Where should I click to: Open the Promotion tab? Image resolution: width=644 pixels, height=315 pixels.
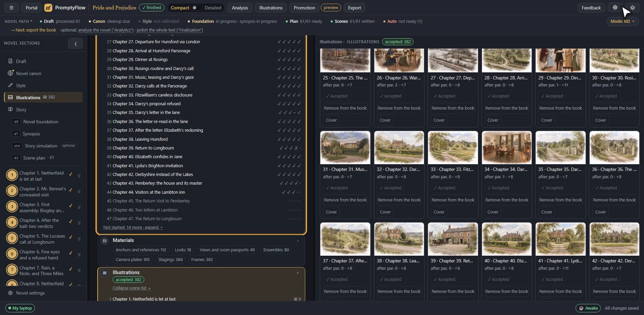[304, 8]
